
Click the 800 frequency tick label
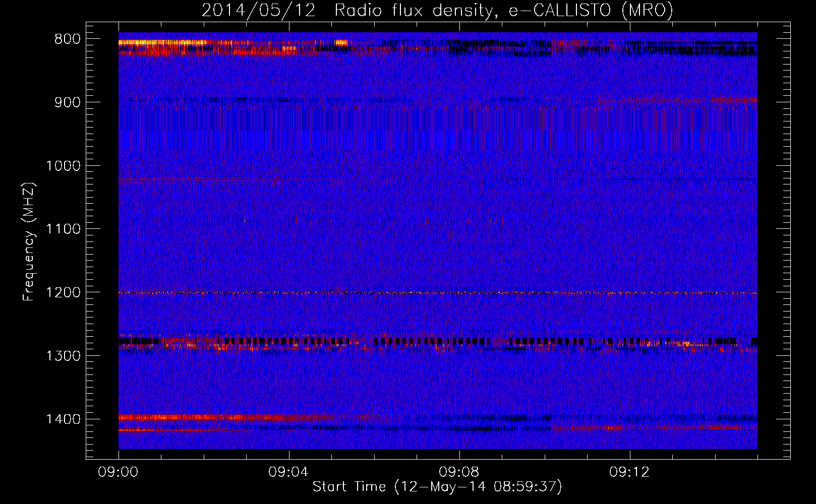click(x=67, y=39)
